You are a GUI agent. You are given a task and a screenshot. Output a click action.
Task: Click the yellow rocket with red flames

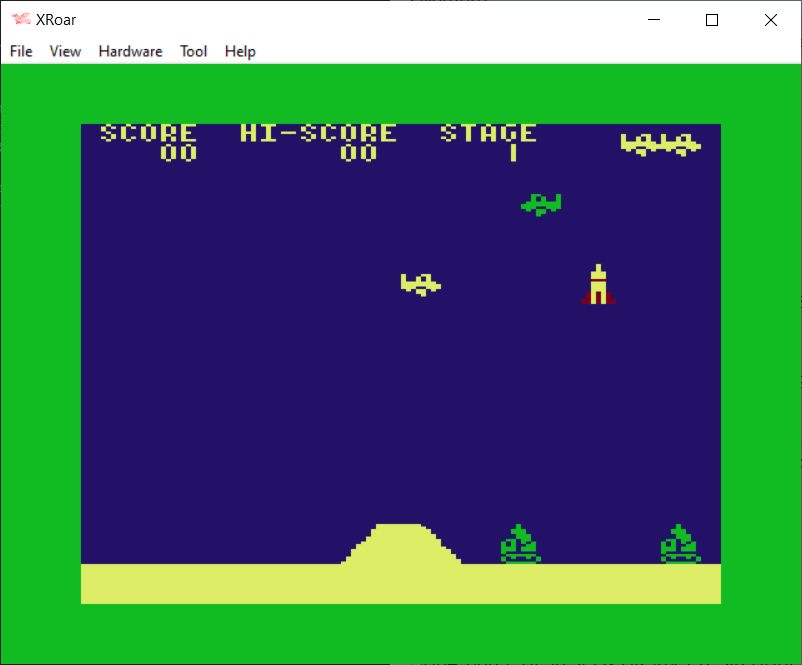coord(598,285)
